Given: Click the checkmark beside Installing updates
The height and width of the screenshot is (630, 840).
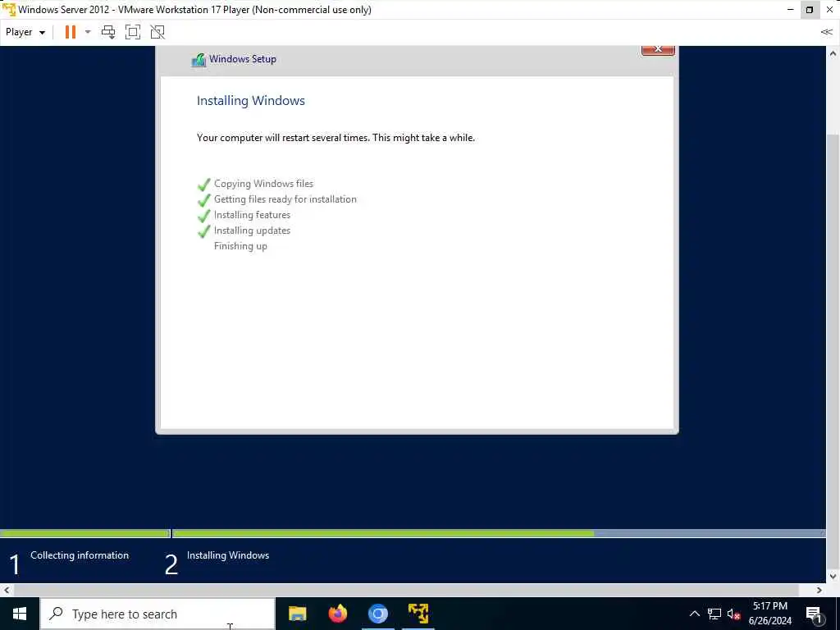Looking at the screenshot, I should [203, 231].
